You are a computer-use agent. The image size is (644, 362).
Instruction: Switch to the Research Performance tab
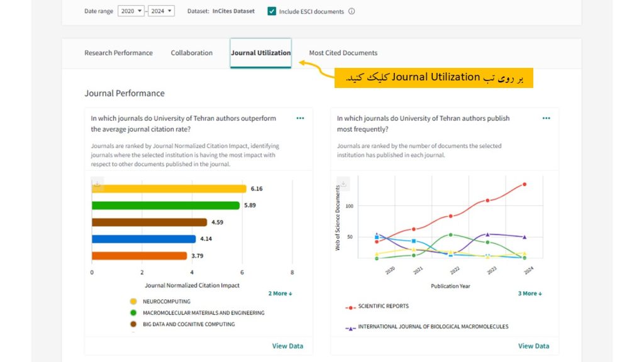click(x=118, y=53)
